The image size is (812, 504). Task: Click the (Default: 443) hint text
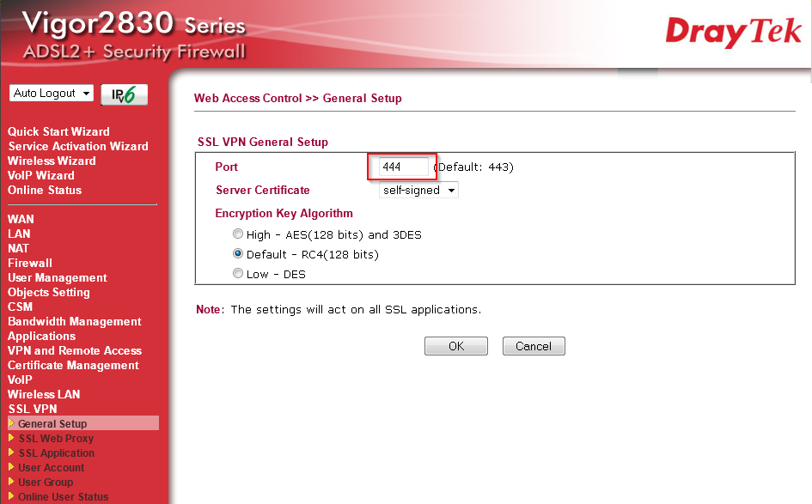pos(473,167)
